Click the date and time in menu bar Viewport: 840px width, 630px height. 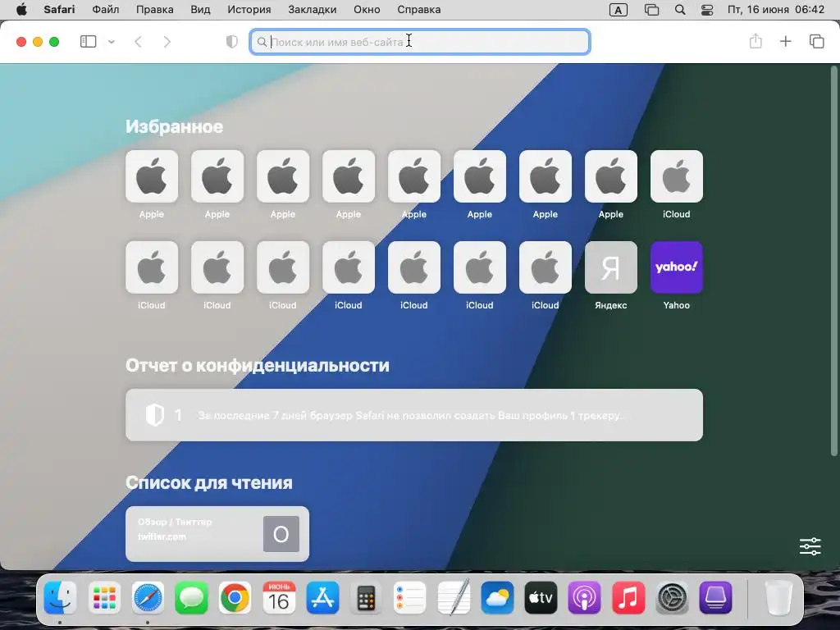click(776, 10)
